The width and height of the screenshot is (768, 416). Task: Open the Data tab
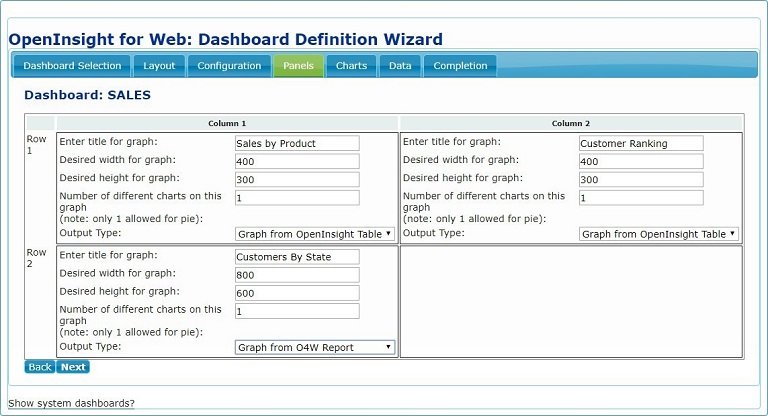tap(400, 66)
